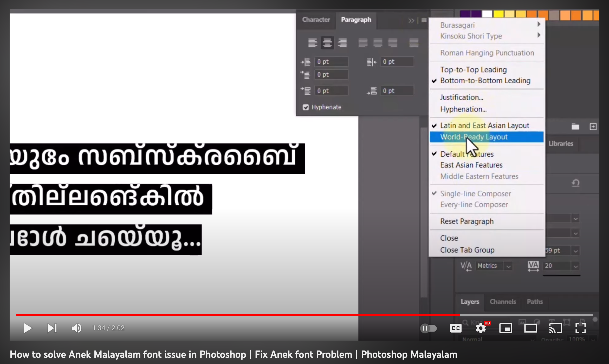Click the add space after paragraph icon

372,91
